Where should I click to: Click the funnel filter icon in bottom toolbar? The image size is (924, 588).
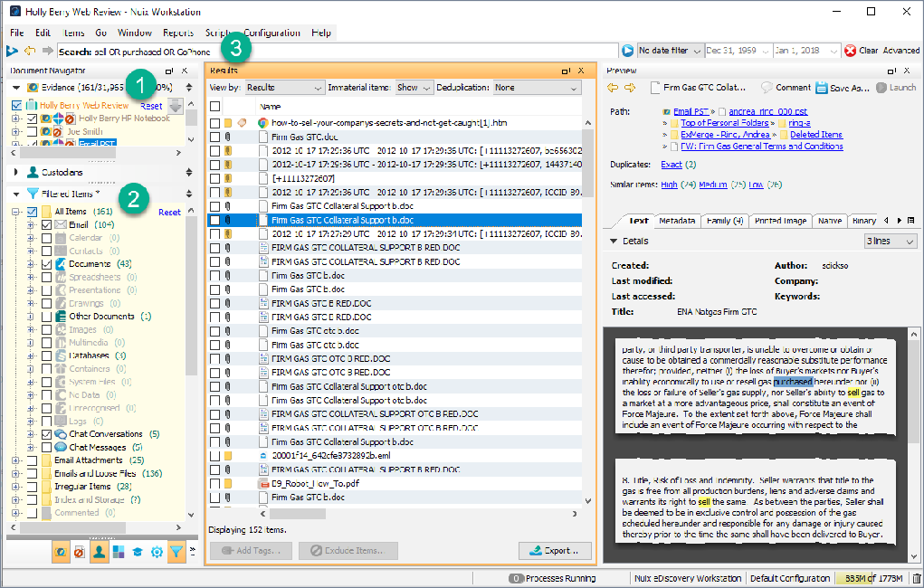click(x=176, y=552)
